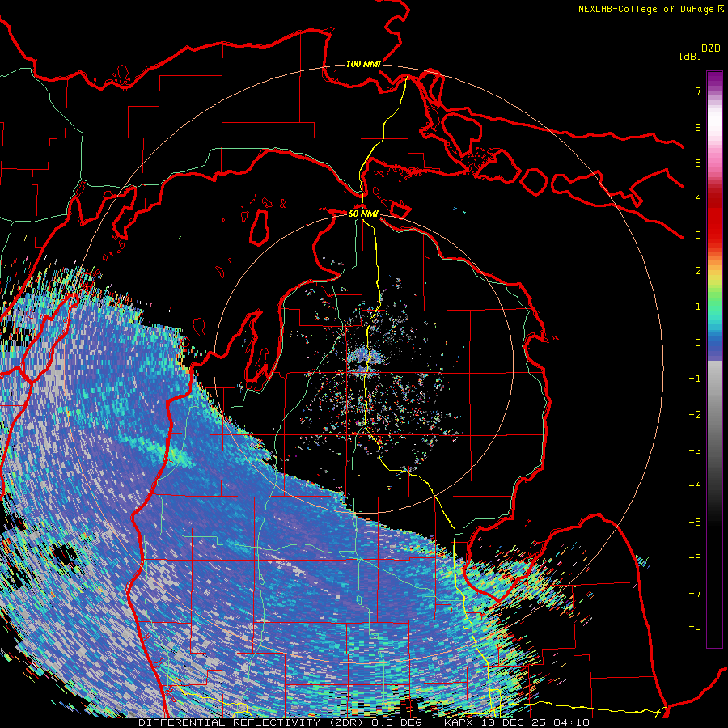The height and width of the screenshot is (728, 728).
Task: Click the 4 value on color scale
Action: pos(698,199)
